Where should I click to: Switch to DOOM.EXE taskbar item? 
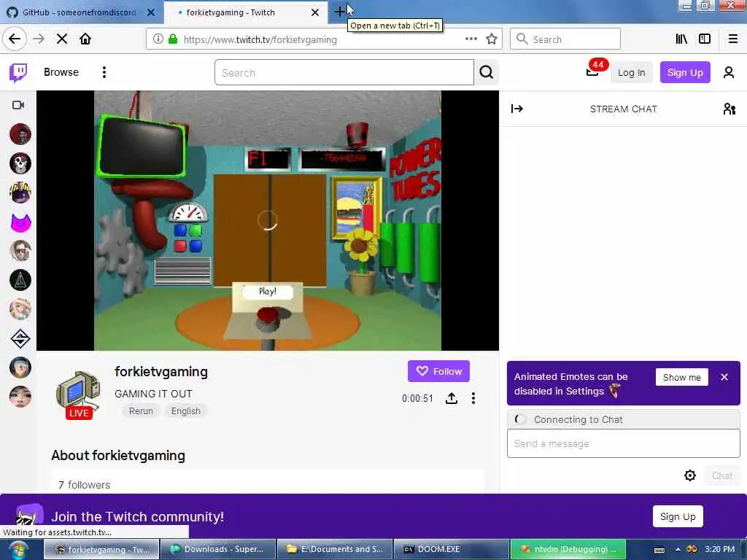[x=451, y=549]
